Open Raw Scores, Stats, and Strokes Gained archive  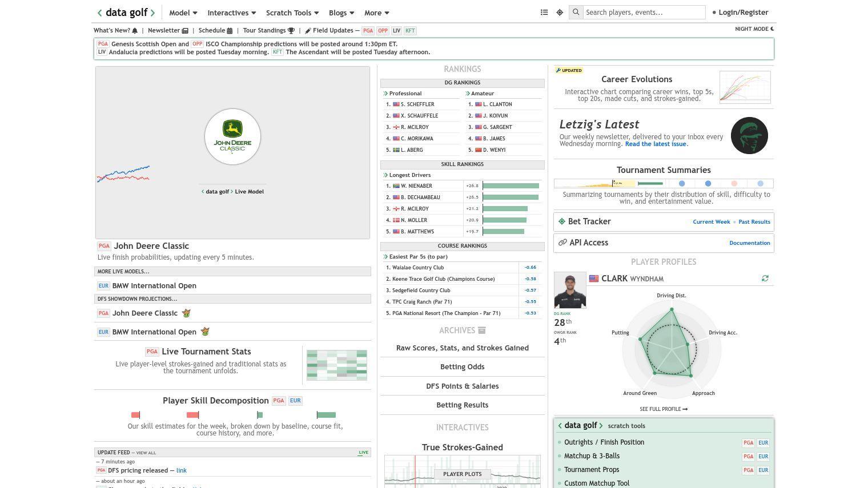(x=463, y=348)
